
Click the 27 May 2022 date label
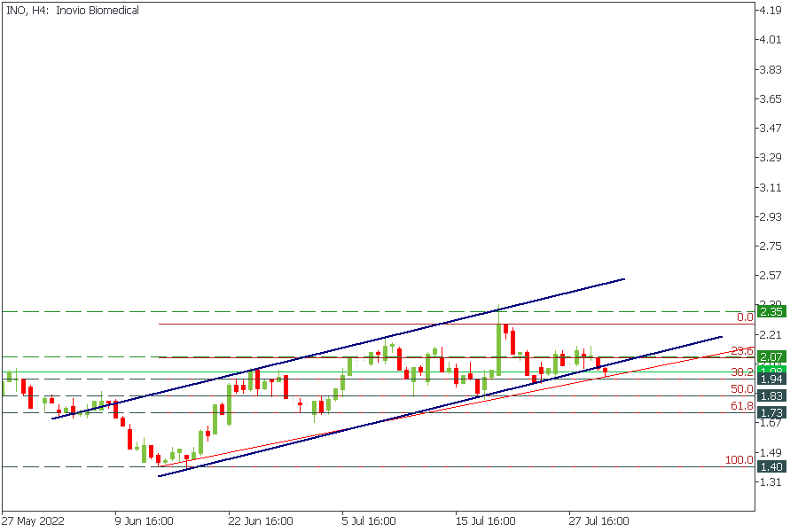click(34, 520)
